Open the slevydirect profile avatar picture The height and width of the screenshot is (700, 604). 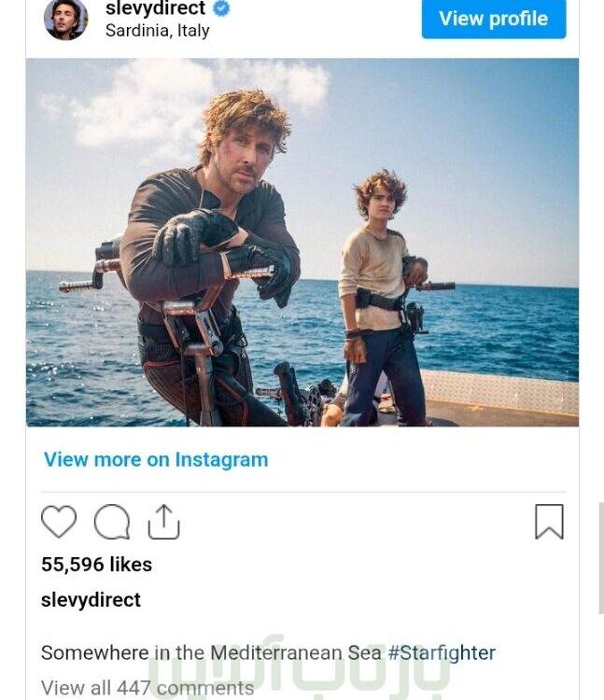coord(65,20)
